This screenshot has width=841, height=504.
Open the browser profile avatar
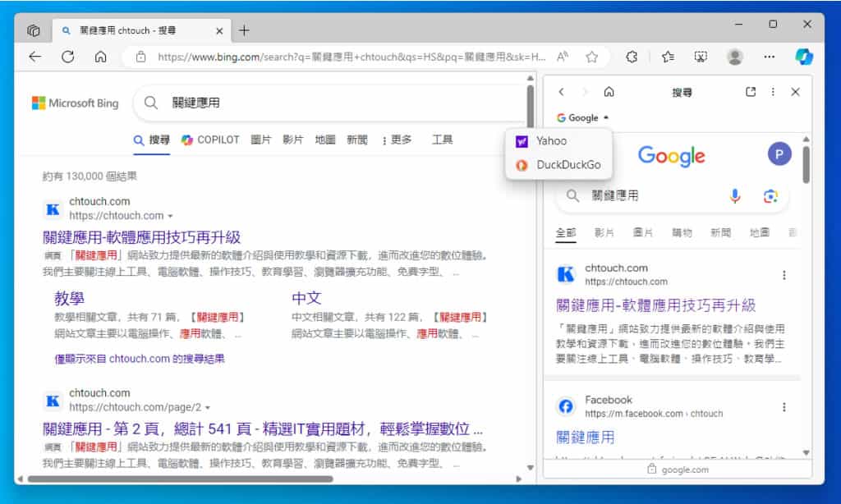[735, 57]
